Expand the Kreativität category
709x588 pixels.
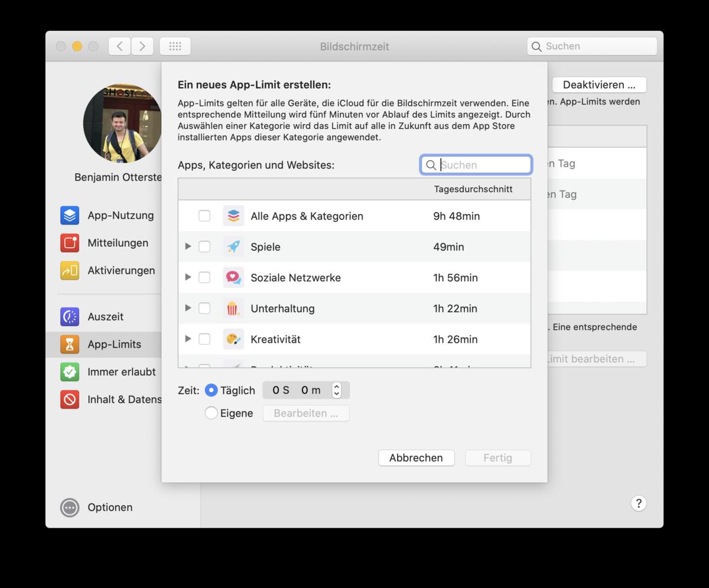click(x=188, y=339)
